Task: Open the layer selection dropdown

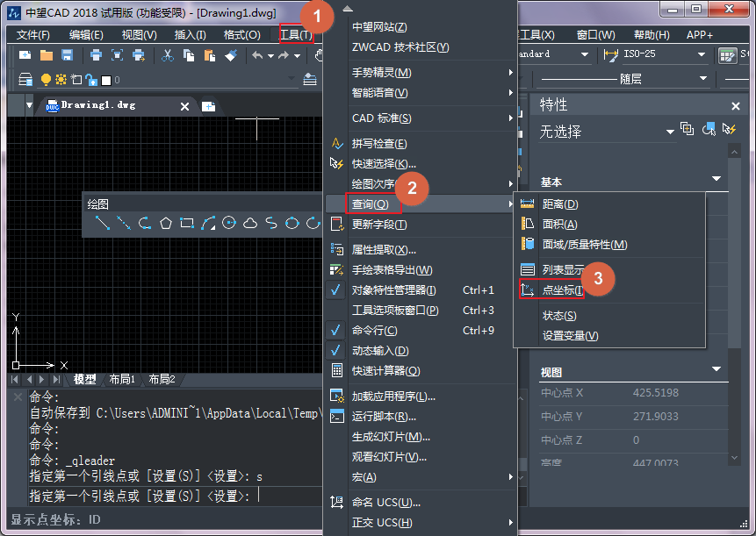Action: coord(291,77)
